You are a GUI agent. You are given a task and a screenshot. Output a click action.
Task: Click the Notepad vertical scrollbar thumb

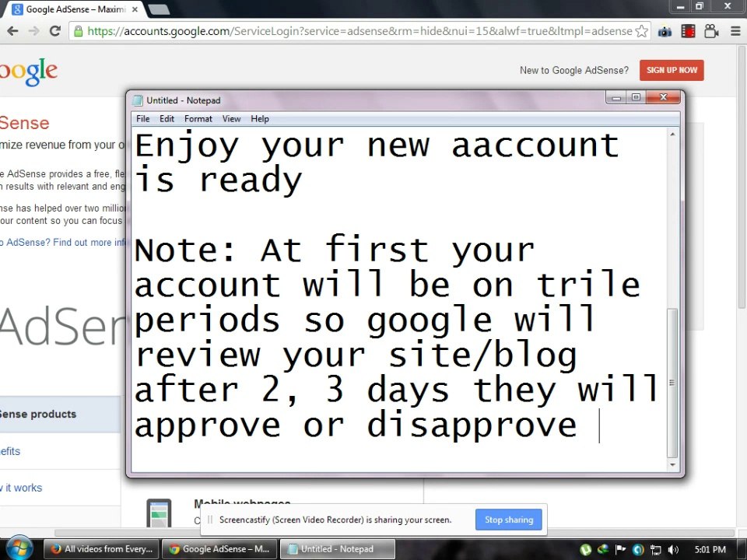click(672, 383)
